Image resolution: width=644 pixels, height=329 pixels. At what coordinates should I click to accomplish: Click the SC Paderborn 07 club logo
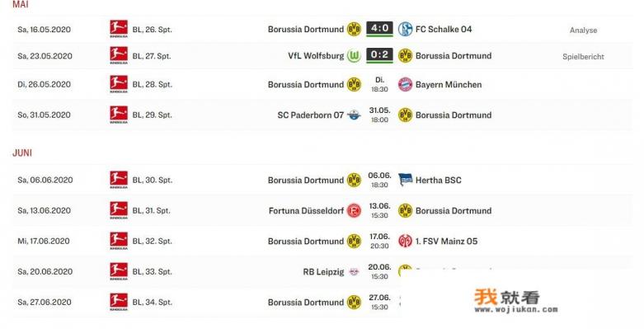pos(354,115)
